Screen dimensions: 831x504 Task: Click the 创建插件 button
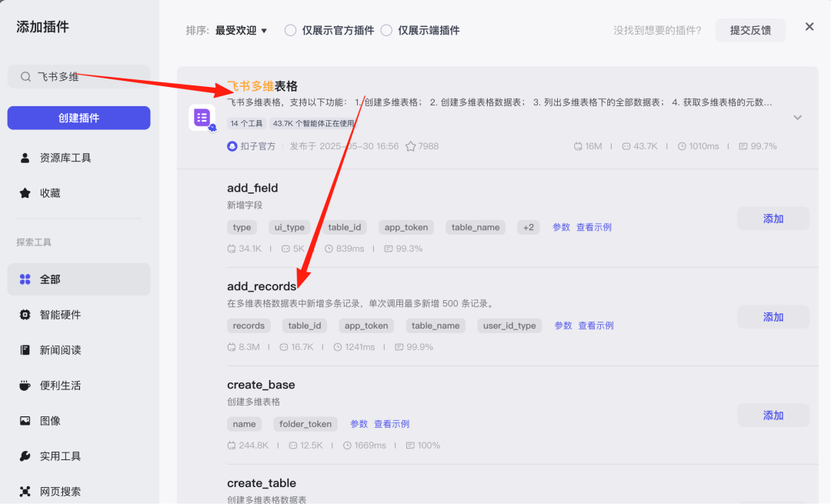pyautogui.click(x=78, y=118)
